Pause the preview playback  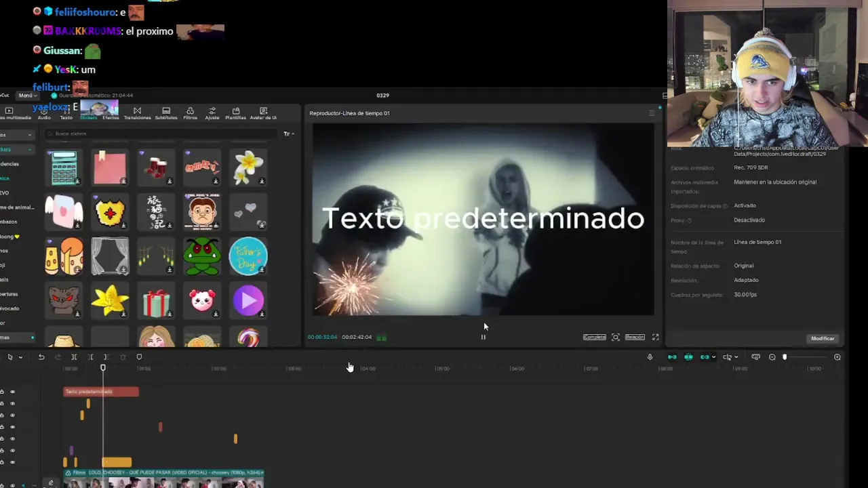point(483,337)
